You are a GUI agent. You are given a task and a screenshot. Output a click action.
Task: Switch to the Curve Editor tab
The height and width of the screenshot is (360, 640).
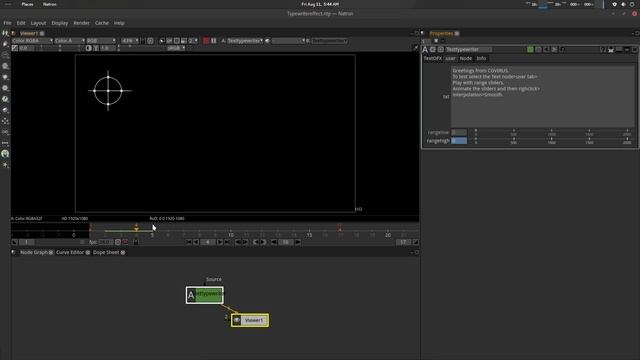[x=70, y=252]
